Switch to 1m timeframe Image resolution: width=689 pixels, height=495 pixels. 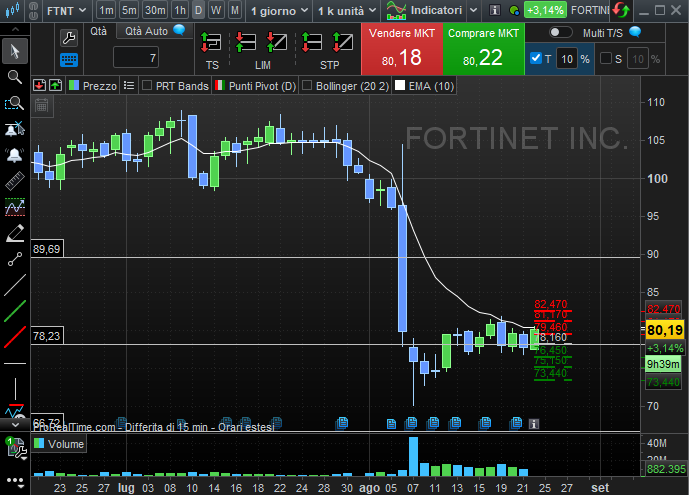coord(106,10)
